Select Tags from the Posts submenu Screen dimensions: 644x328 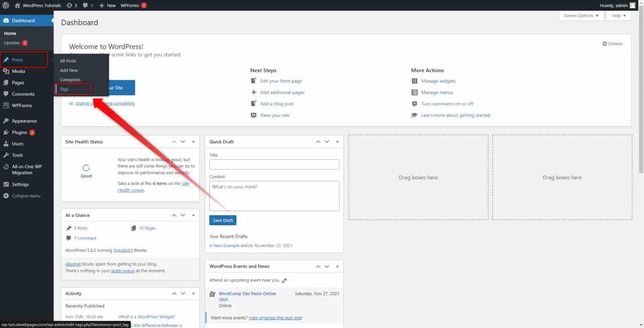64,89
